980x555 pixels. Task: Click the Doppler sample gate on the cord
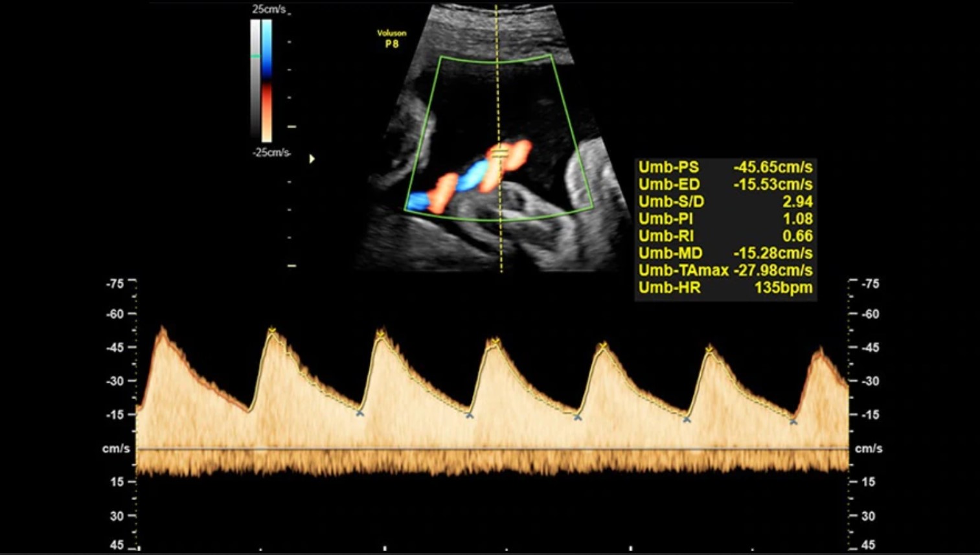(x=499, y=153)
